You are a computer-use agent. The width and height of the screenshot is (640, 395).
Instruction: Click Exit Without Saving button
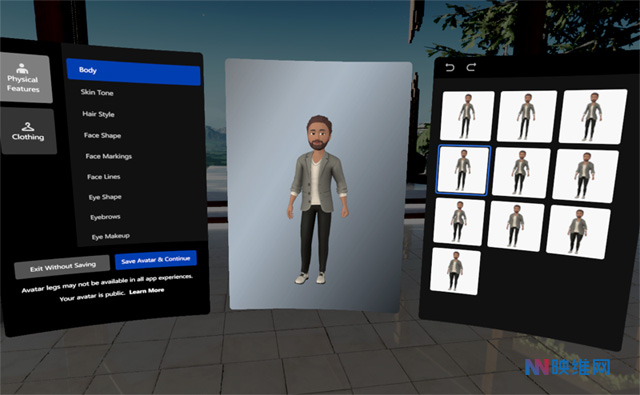[x=62, y=267]
